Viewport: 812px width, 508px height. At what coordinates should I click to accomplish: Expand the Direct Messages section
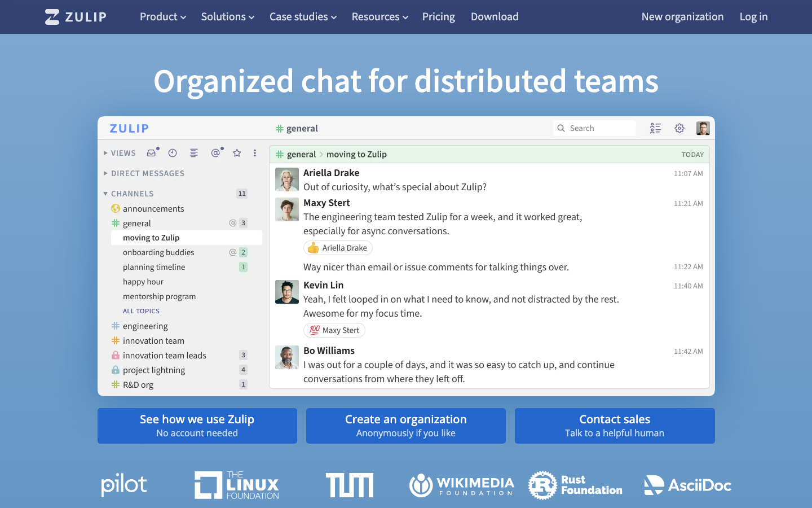coord(144,173)
